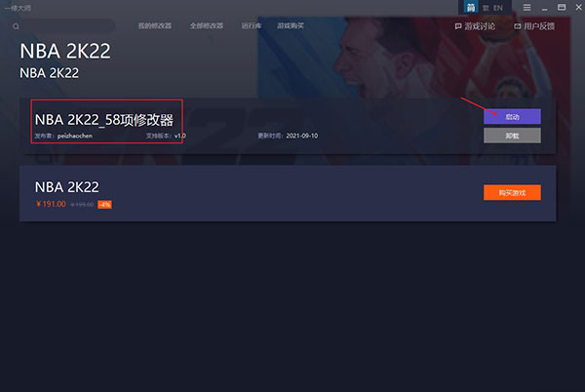Open the hamburger menu icon
Screen dimensions: 585x392
(526, 8)
